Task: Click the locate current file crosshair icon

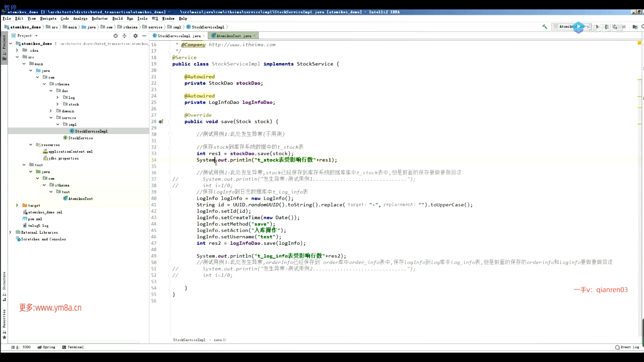Action: (115, 36)
